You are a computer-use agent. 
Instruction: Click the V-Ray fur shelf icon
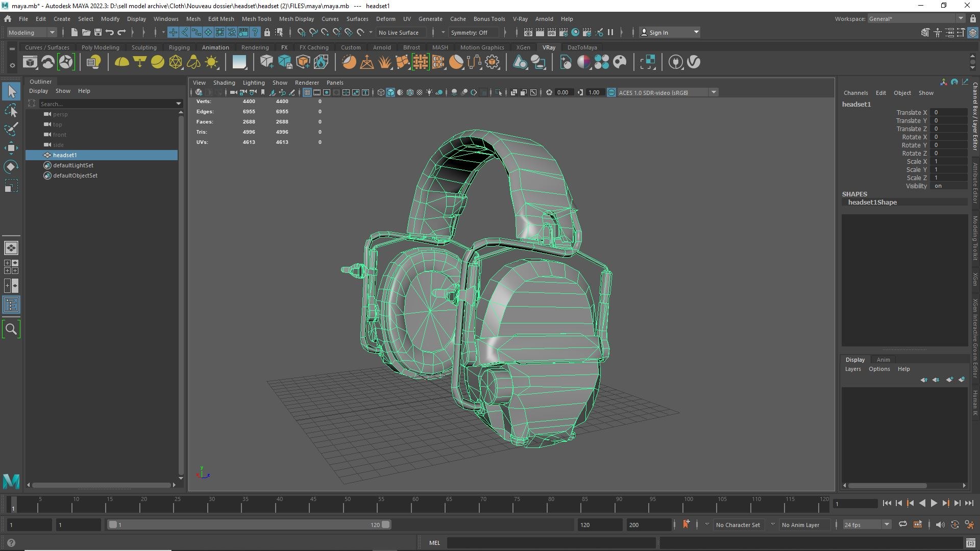point(385,62)
